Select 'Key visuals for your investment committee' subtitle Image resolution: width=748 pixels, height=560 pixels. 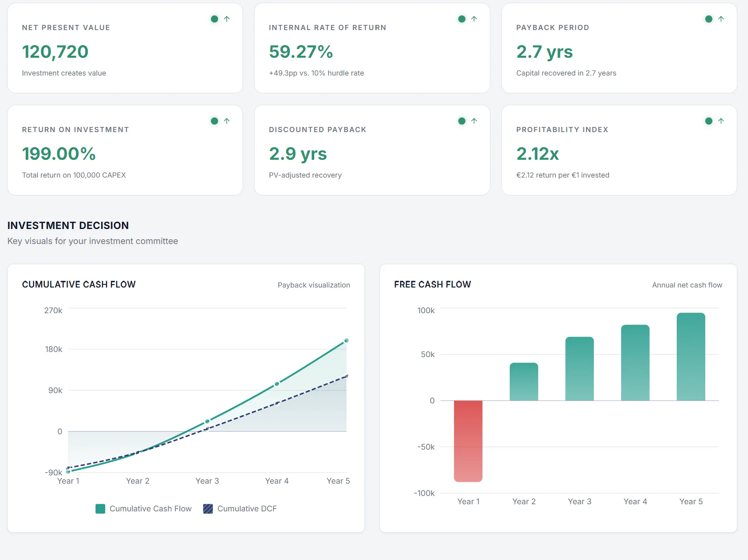(93, 241)
